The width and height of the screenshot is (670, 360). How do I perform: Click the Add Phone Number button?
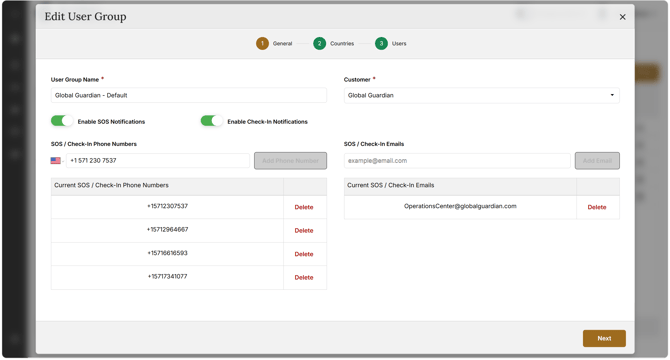click(x=290, y=161)
